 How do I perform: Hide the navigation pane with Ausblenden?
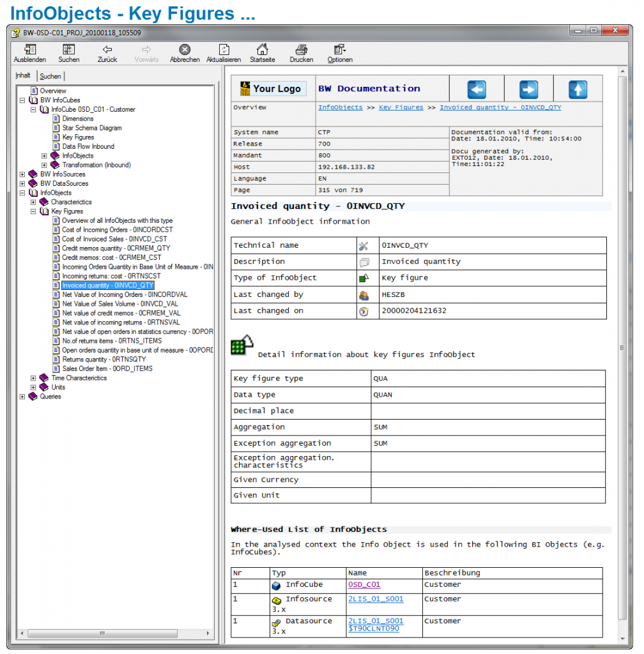(29, 50)
